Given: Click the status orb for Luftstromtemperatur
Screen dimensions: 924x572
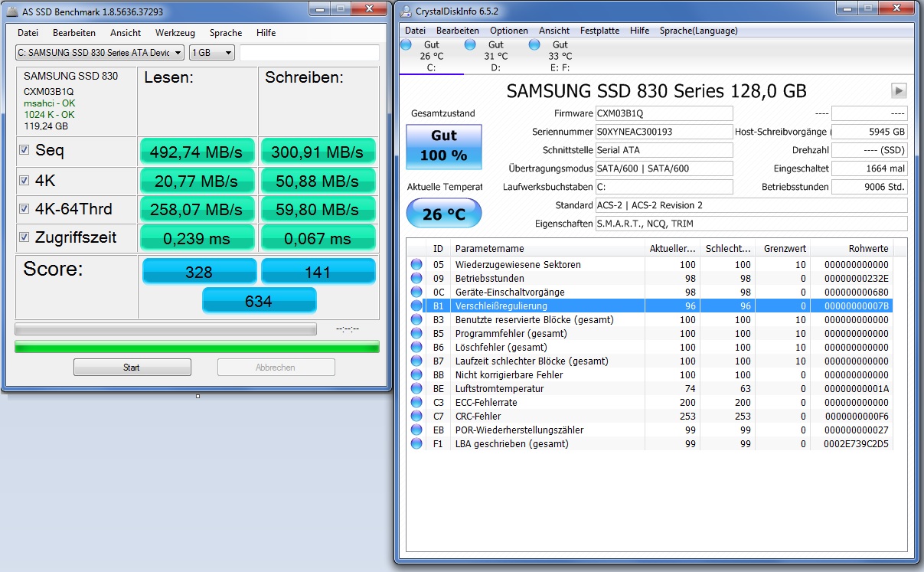Looking at the screenshot, I should pos(416,388).
